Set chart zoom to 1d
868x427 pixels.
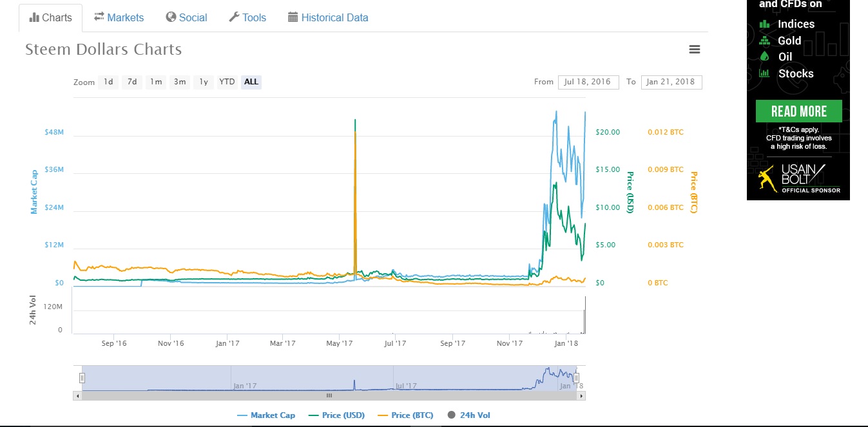[x=108, y=82]
